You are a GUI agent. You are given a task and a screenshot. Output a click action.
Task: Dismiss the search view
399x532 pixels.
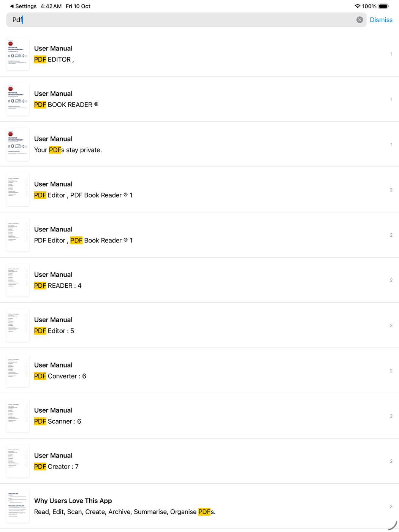[381, 20]
